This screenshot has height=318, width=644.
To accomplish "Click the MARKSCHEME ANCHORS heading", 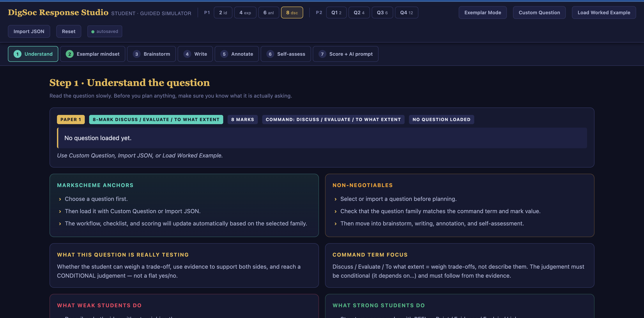I will tap(95, 185).
